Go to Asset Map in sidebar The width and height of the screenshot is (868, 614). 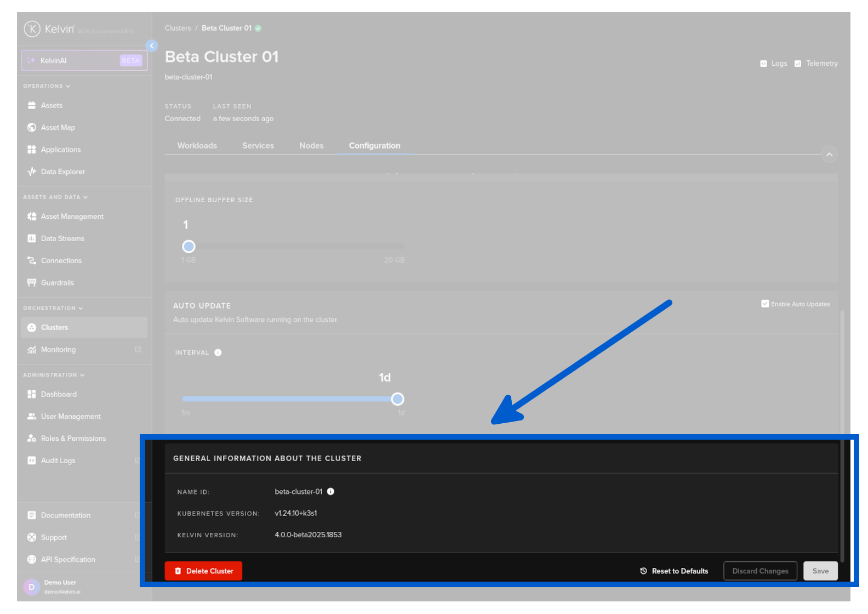click(58, 128)
